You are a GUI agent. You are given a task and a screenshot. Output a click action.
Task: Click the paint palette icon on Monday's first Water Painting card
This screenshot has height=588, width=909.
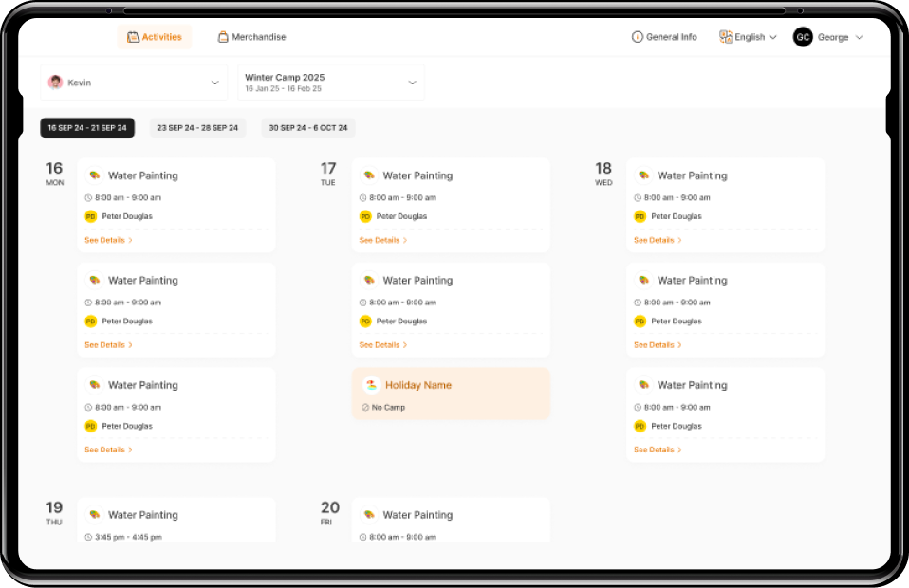pyautogui.click(x=94, y=175)
